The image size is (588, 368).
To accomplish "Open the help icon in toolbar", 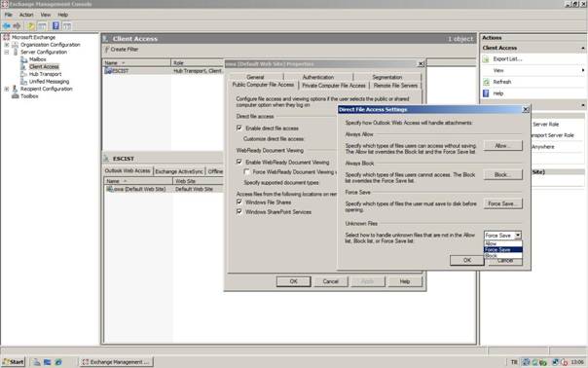I will 55,26.
